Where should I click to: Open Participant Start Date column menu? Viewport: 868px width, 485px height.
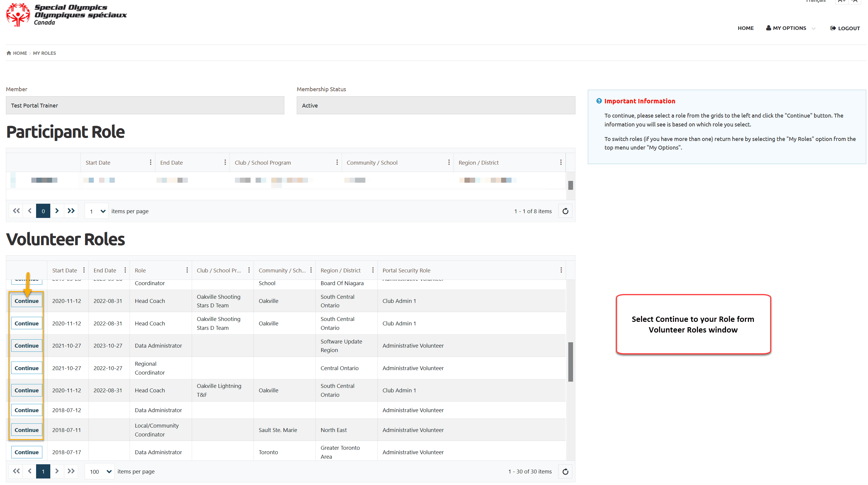click(150, 162)
